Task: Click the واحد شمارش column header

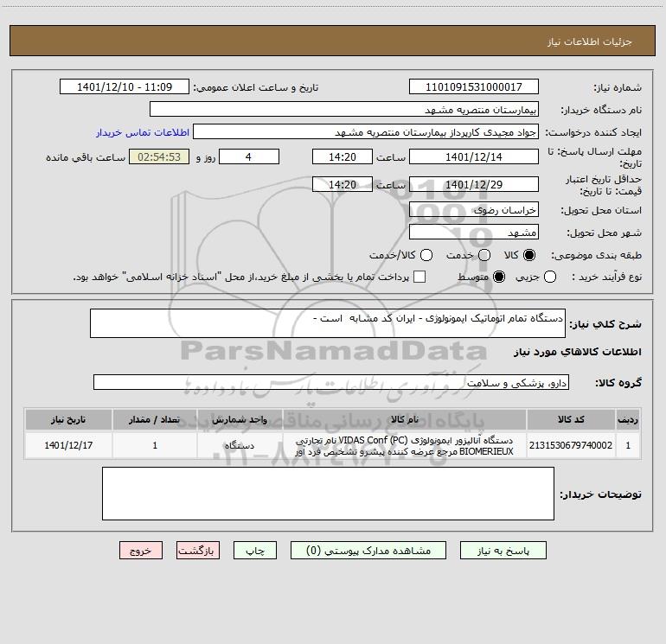Action: (x=240, y=419)
